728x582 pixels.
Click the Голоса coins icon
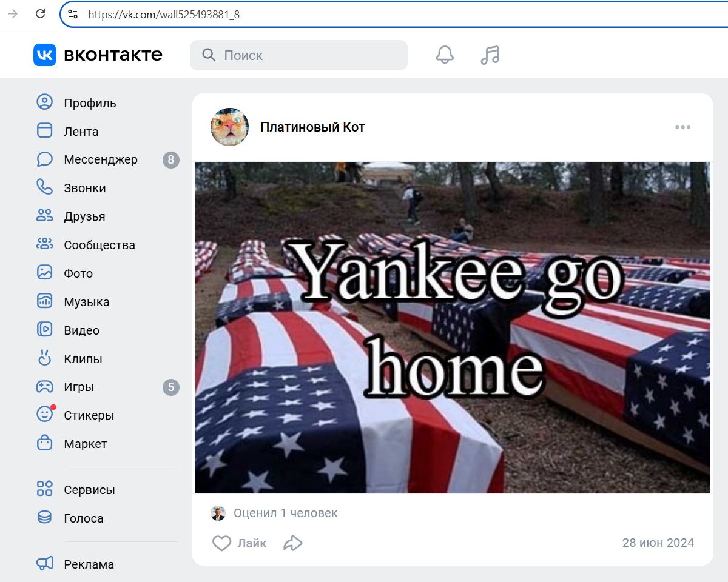(x=45, y=518)
